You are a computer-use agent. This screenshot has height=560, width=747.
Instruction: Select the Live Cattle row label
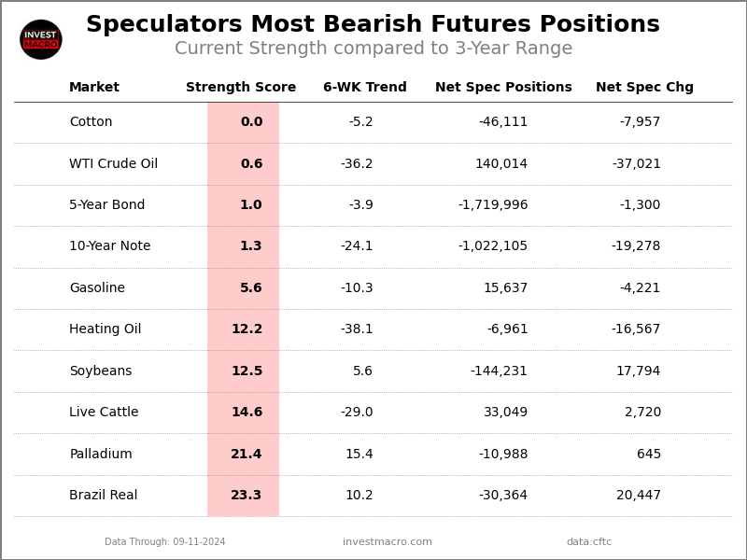pyautogui.click(x=104, y=413)
